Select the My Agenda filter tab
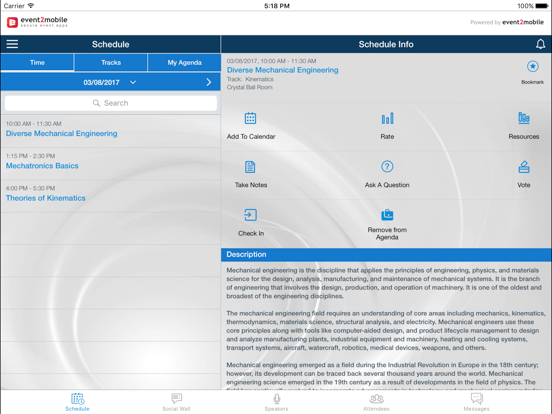 click(184, 63)
